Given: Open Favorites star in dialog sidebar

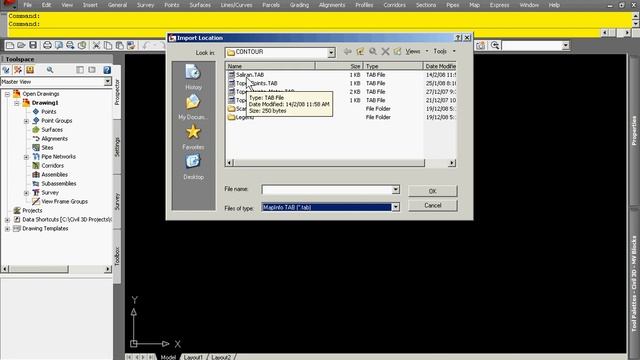Looking at the screenshot, I should pos(193,137).
